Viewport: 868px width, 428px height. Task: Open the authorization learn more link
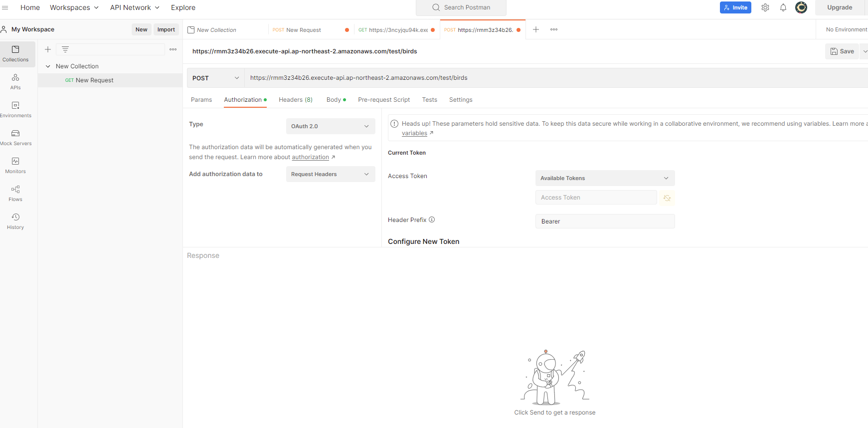[310, 157]
